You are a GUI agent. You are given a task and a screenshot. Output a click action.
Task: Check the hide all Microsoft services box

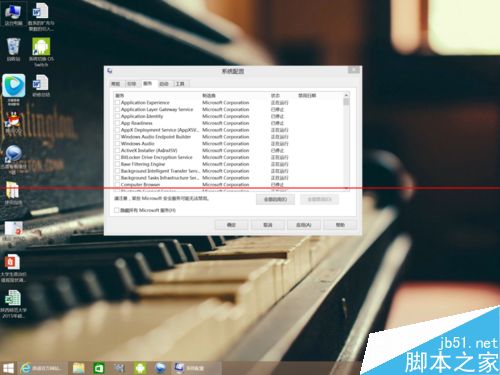point(117,210)
